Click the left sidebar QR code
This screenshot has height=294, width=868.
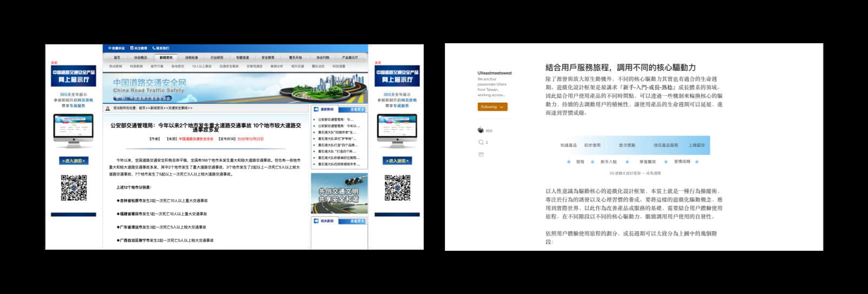pos(74,188)
